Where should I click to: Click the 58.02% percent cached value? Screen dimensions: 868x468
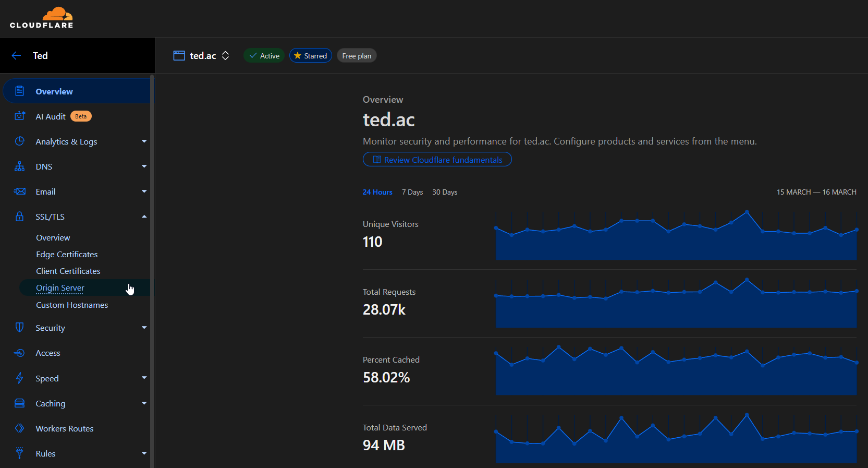click(386, 377)
